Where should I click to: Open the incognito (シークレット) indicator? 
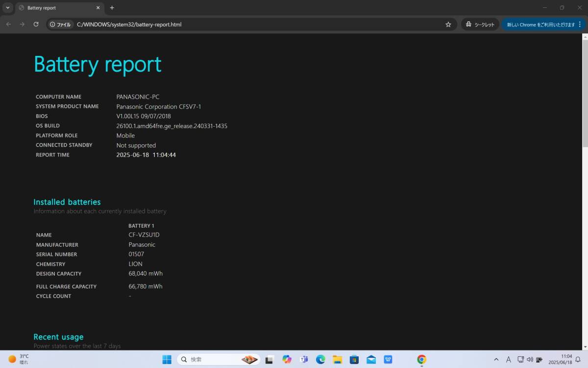480,24
